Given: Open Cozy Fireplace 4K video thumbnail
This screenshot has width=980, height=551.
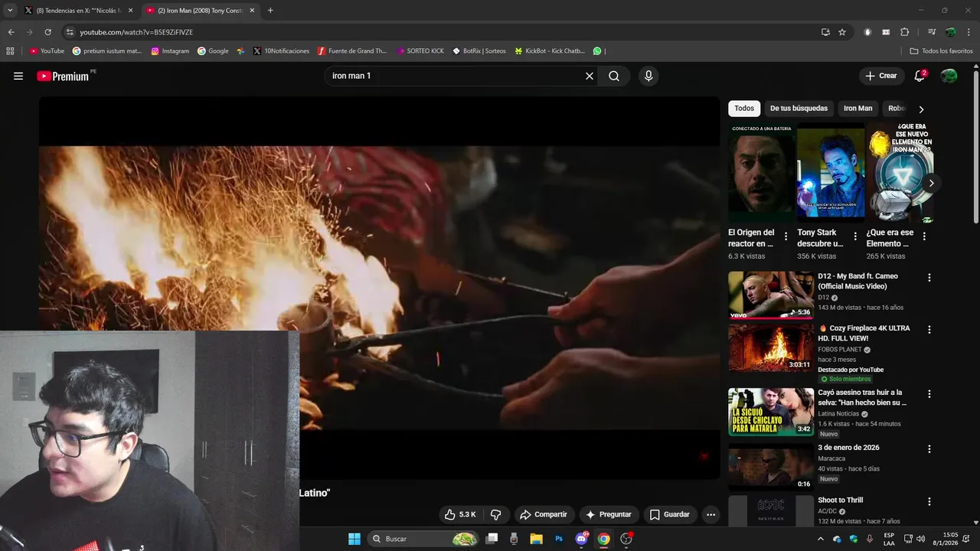Looking at the screenshot, I should [x=771, y=347].
